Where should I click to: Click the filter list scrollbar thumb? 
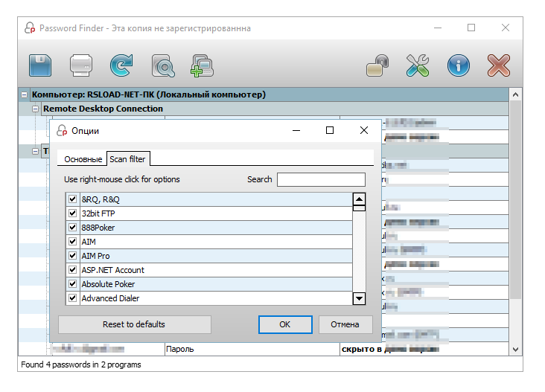coord(359,208)
